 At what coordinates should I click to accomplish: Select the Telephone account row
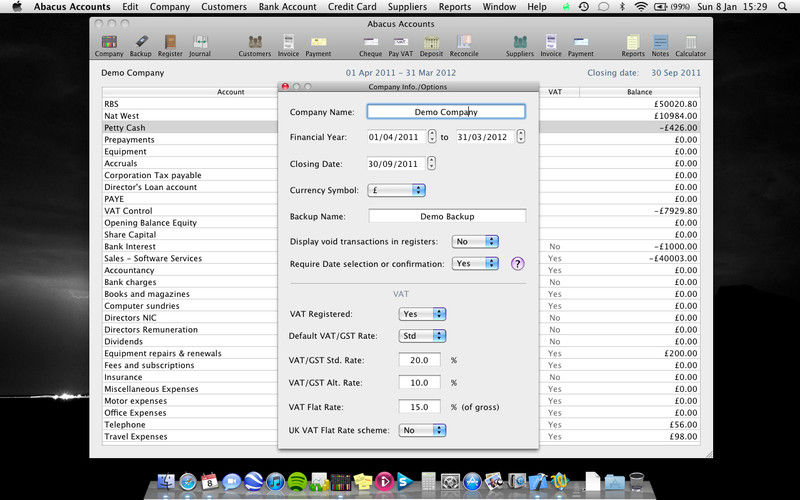coord(401,424)
